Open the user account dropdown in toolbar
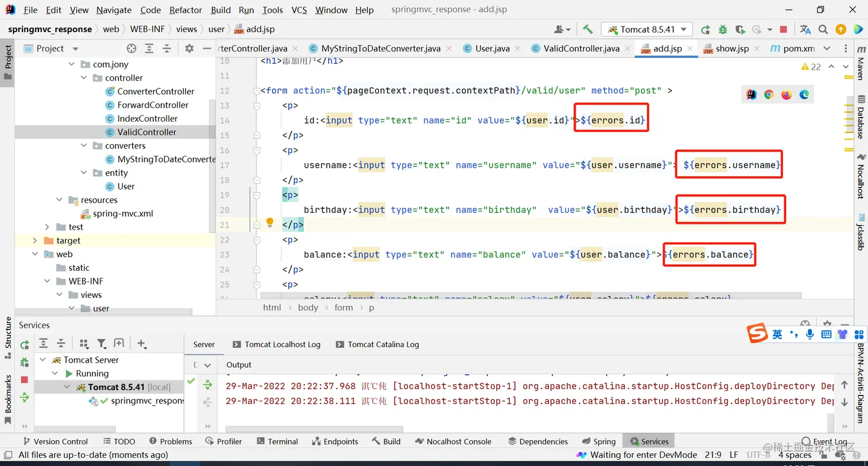This screenshot has width=868, height=466. coord(562,29)
